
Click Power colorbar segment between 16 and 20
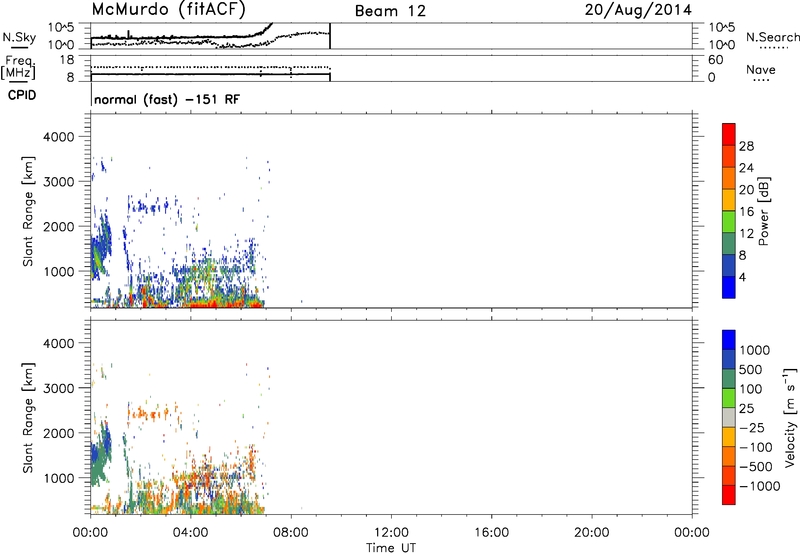(x=729, y=200)
